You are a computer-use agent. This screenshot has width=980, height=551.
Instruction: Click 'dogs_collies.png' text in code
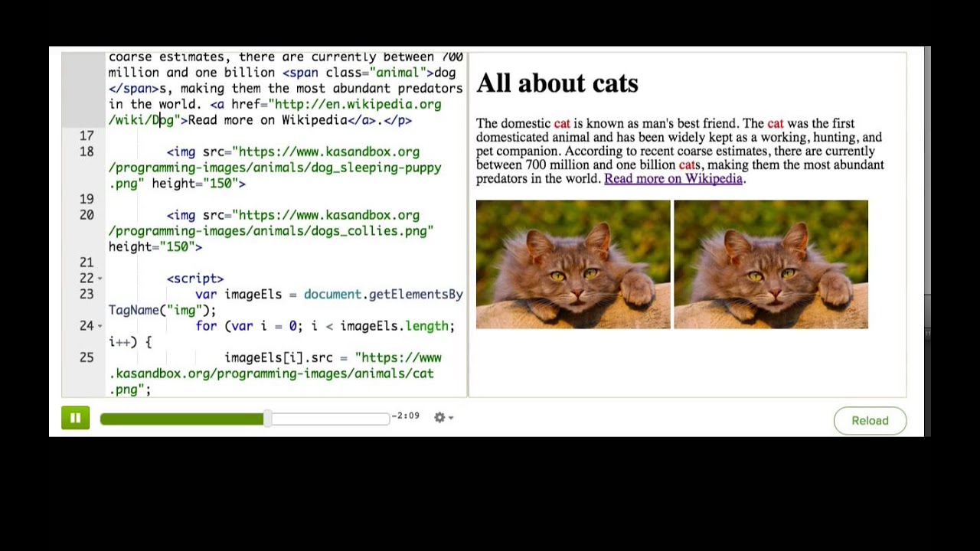[368, 231]
